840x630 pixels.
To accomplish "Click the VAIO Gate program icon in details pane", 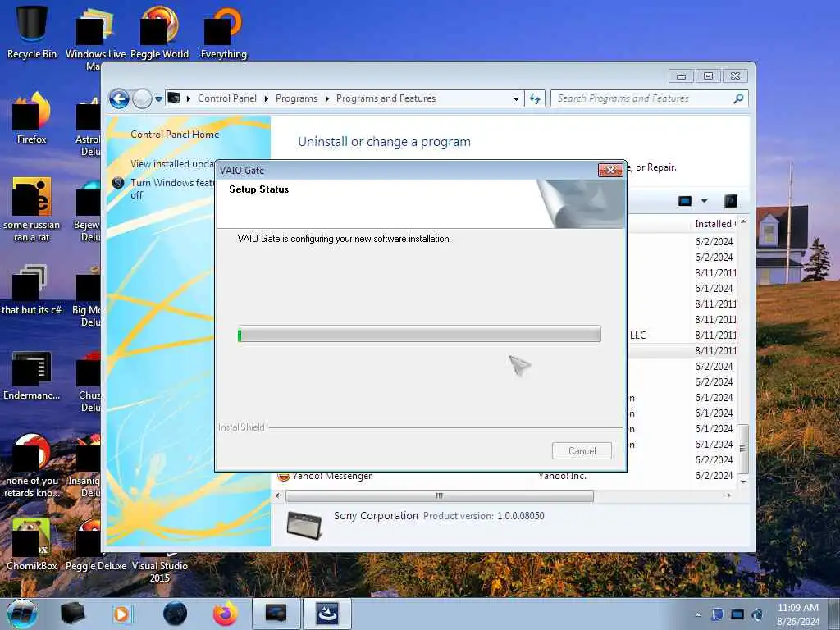I will pos(304,525).
